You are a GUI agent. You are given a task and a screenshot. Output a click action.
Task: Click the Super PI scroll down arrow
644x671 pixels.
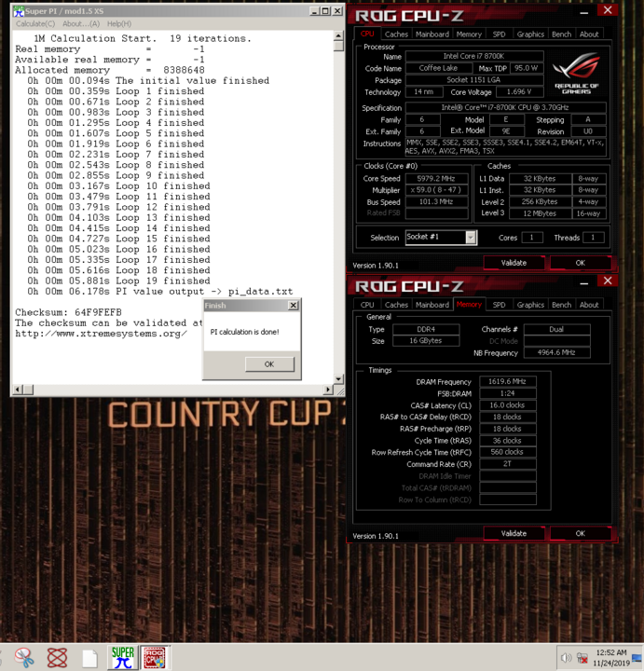(x=338, y=379)
